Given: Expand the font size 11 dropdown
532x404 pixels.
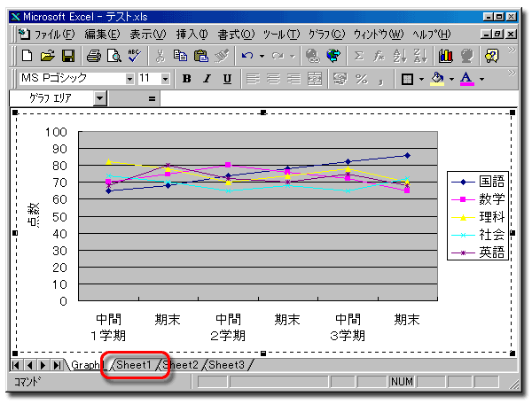Looking at the screenshot, I should (x=165, y=79).
